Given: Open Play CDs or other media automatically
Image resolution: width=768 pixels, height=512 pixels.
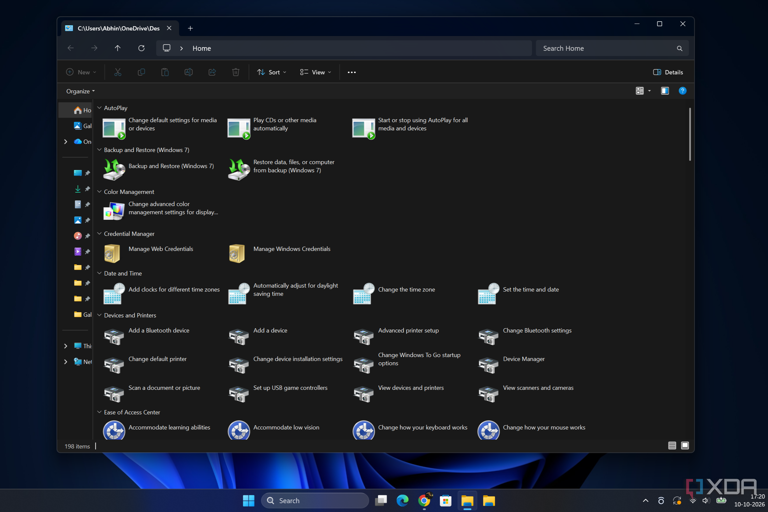Looking at the screenshot, I should click(x=273, y=128).
